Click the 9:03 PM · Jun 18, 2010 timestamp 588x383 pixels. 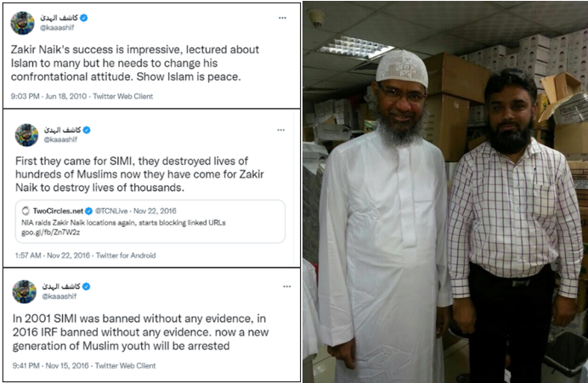click(x=48, y=96)
